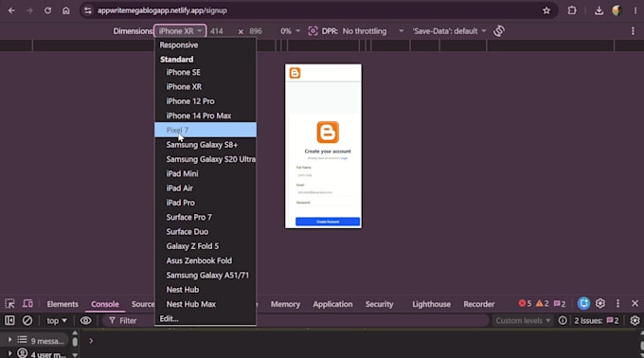Pick Nest Hub device
The height and width of the screenshot is (358, 644).
click(x=206, y=290)
